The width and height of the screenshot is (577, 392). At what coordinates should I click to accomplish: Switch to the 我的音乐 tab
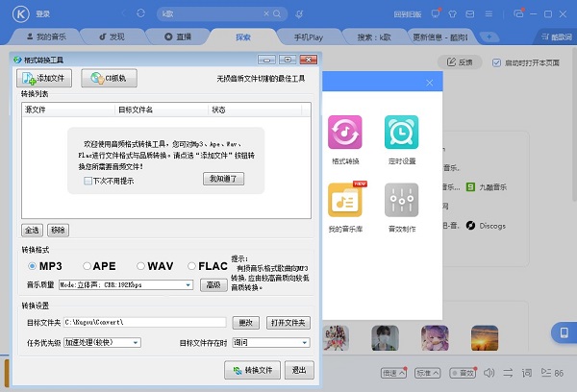coord(49,37)
